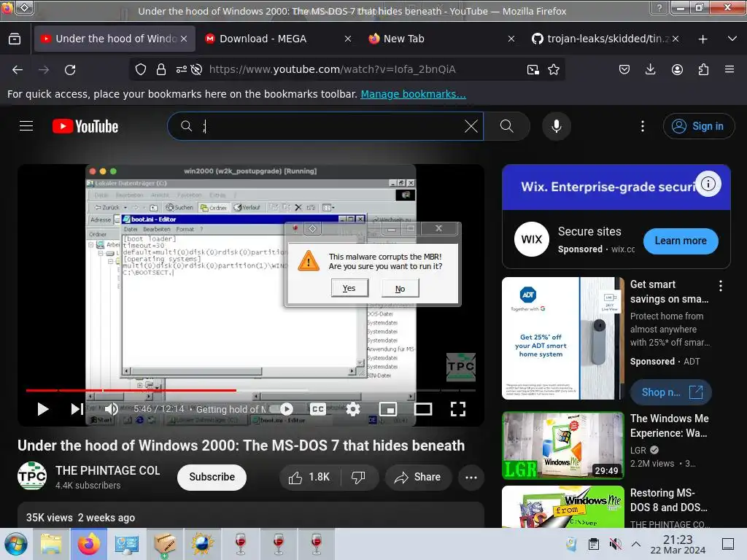Open Wix ad info icon
The image size is (747, 560).
click(x=708, y=183)
